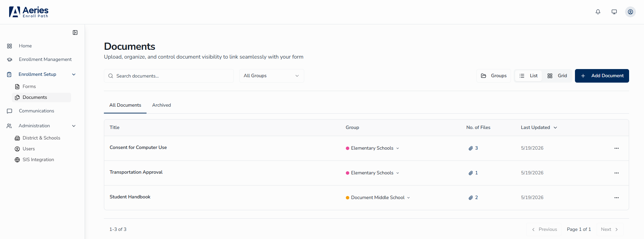Click the Previous page button
Image resolution: width=644 pixels, height=239 pixels.
pyautogui.click(x=544, y=230)
